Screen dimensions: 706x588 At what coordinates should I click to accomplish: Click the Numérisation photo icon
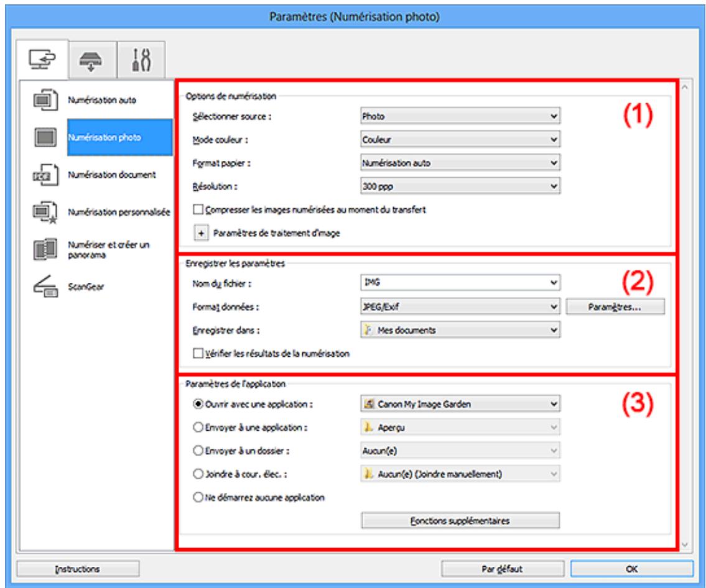pos(45,137)
